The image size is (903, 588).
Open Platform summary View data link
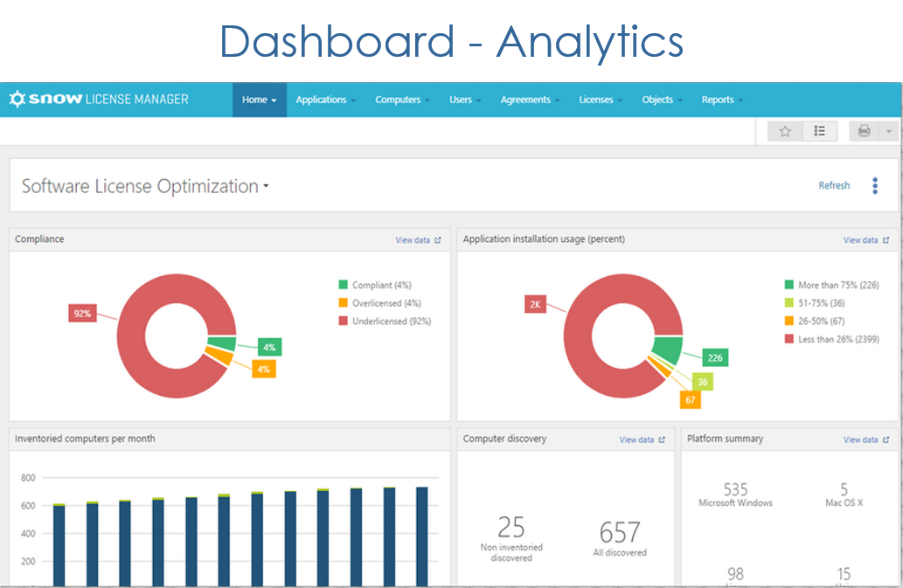tap(865, 440)
